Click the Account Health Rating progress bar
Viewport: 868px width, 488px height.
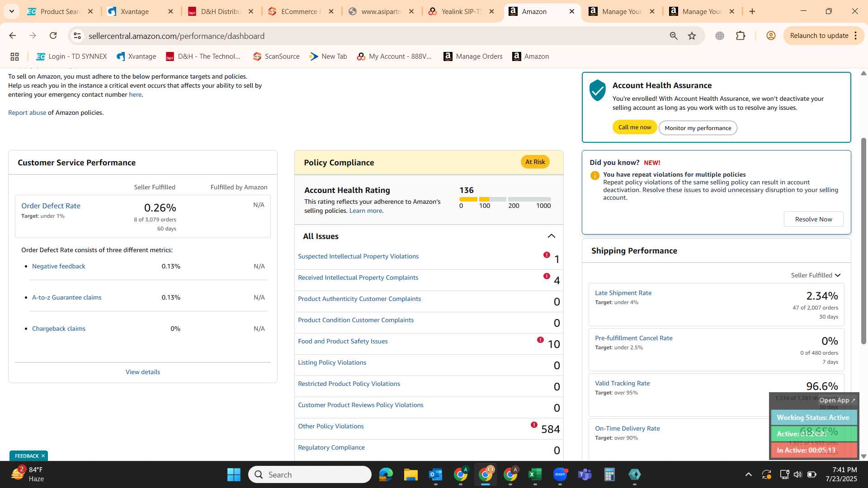(505, 199)
